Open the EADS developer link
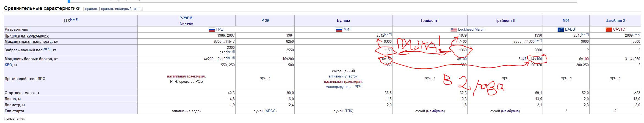Viewport: 644px width, 123px height. (570, 30)
